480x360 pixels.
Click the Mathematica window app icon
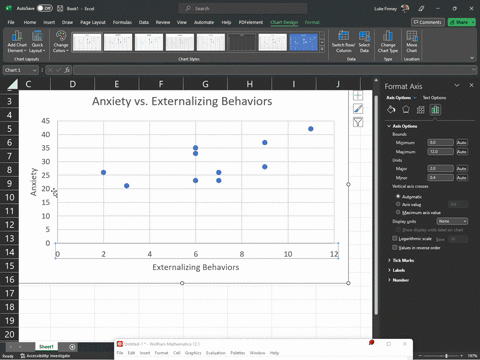pyautogui.click(x=120, y=344)
